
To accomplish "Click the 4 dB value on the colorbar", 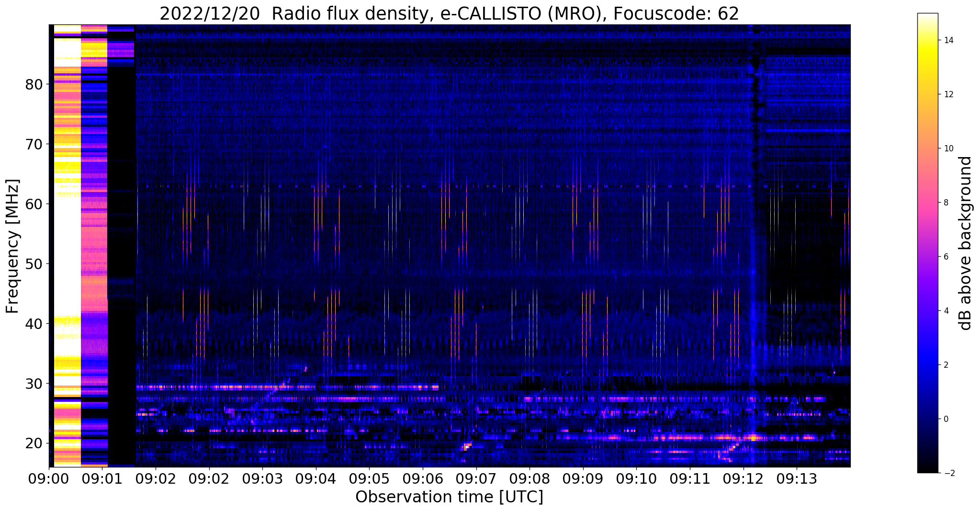I will (x=946, y=311).
